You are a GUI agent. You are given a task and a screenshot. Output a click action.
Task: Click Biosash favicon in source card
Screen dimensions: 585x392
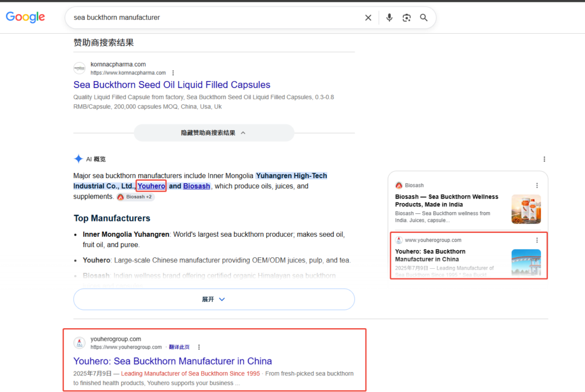pos(399,185)
